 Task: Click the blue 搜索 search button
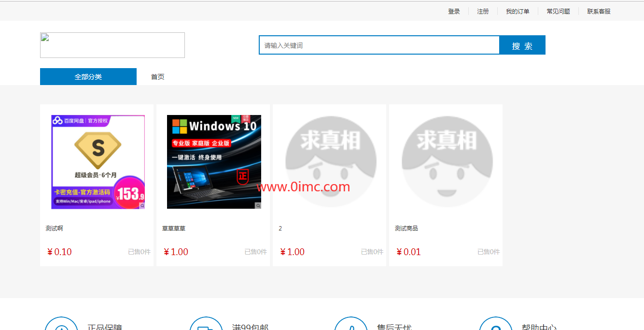click(x=522, y=45)
